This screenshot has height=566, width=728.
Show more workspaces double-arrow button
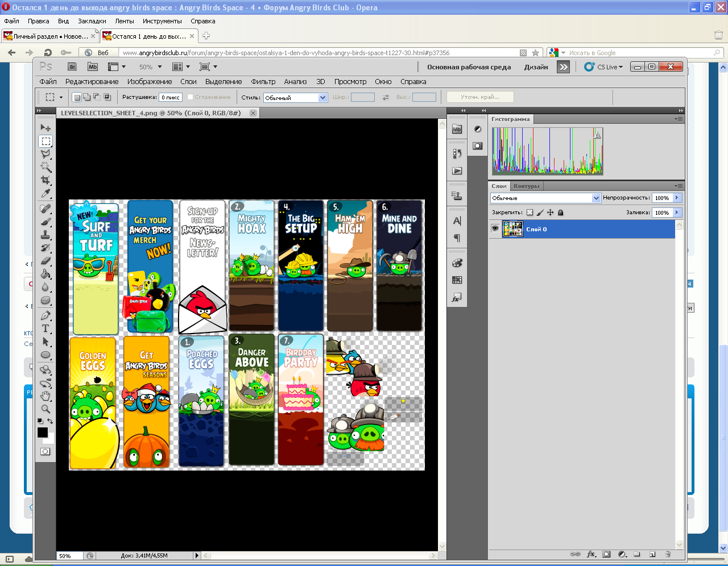(563, 66)
